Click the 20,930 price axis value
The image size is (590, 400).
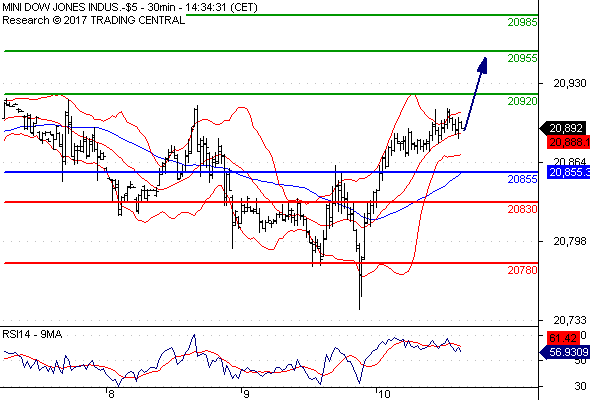click(x=570, y=83)
